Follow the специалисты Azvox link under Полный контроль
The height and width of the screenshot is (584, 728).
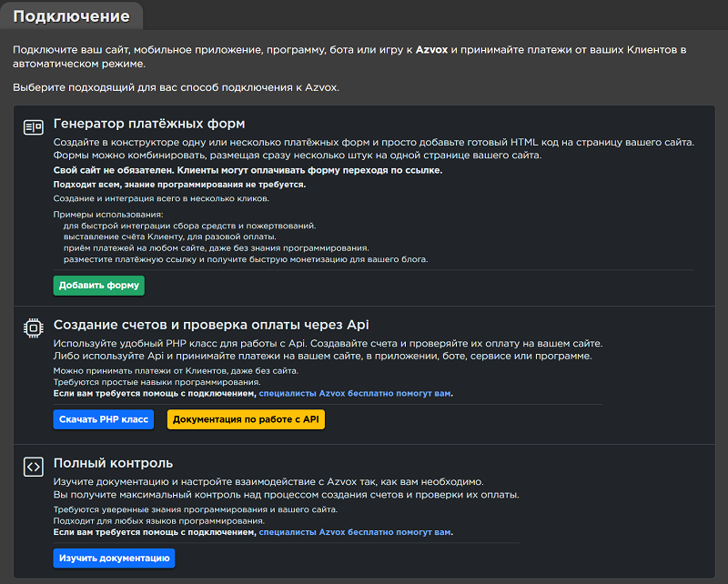tap(355, 532)
